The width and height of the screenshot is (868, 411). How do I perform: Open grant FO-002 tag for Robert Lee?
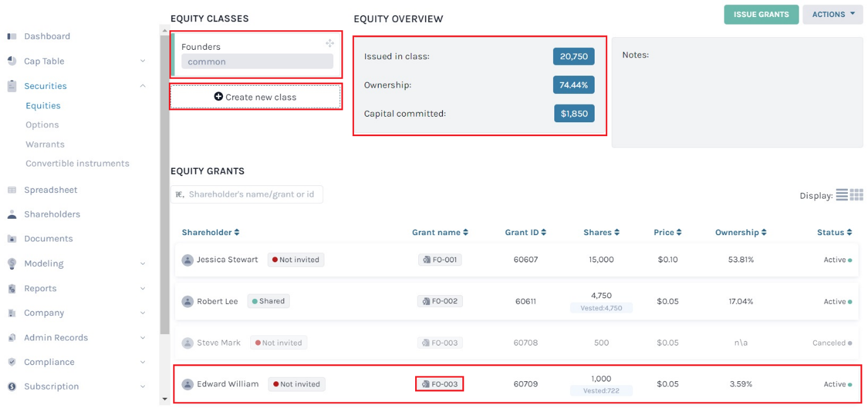440,301
